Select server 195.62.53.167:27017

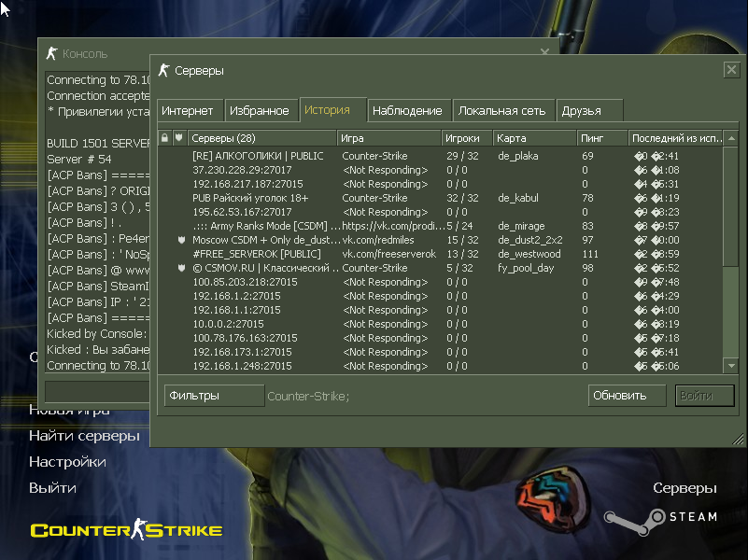pos(441,212)
